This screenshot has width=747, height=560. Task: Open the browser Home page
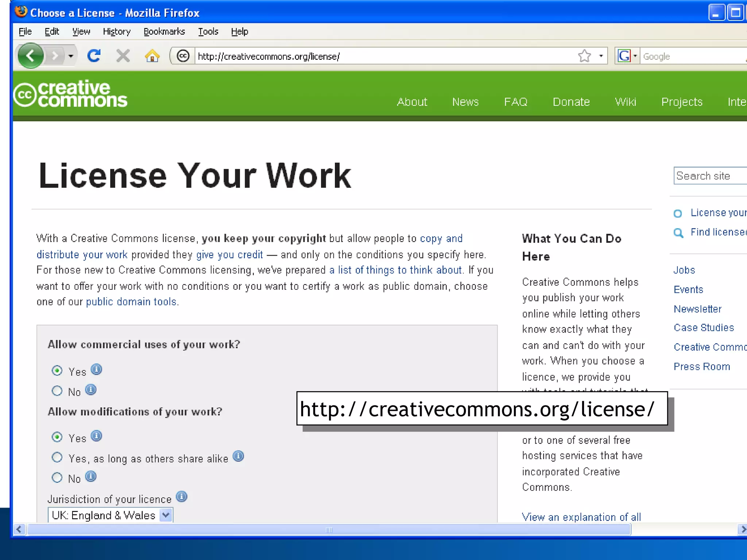click(153, 56)
